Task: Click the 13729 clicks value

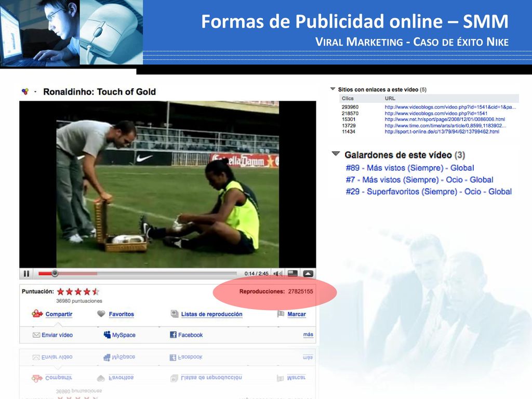Action: [x=349, y=126]
